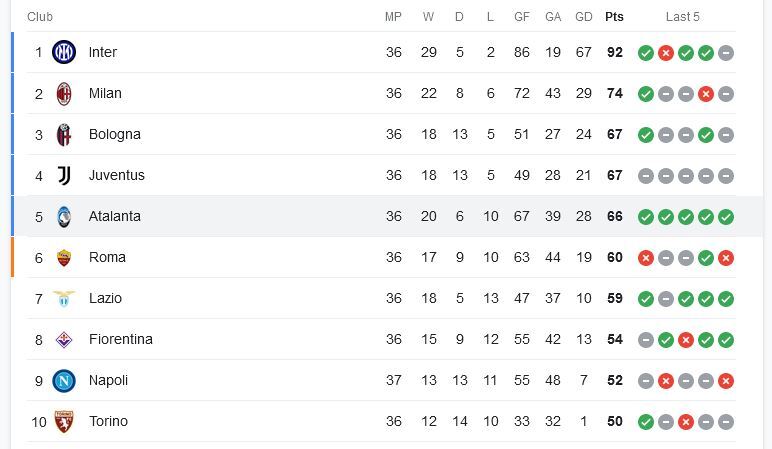Click the Atalanta crest icon
Viewport: 772px width, 449px height.
click(64, 217)
